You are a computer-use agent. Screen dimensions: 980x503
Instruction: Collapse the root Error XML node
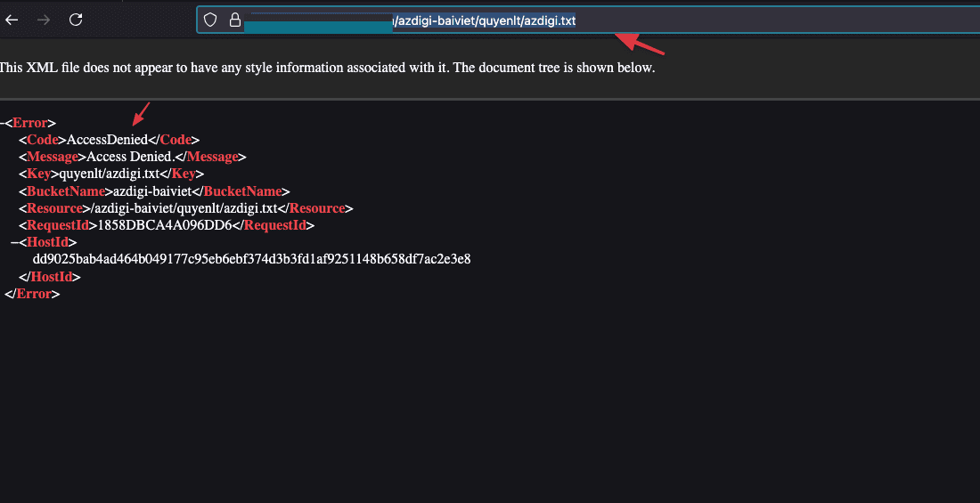click(x=2, y=123)
